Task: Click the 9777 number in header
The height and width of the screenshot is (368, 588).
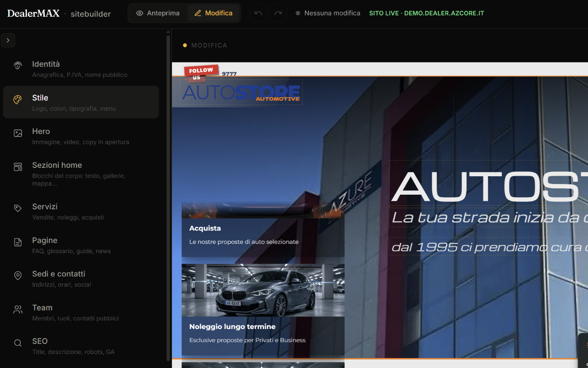Action: coord(229,74)
